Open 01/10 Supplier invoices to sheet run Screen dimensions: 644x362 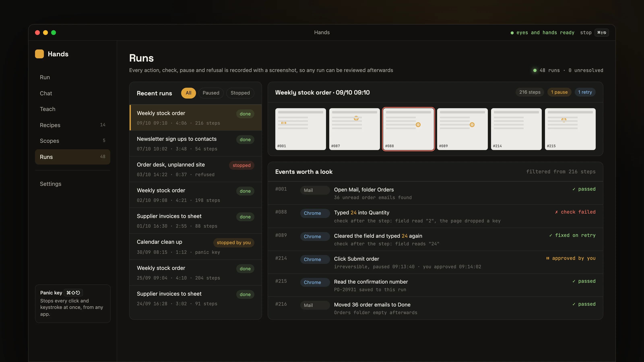pos(195,221)
